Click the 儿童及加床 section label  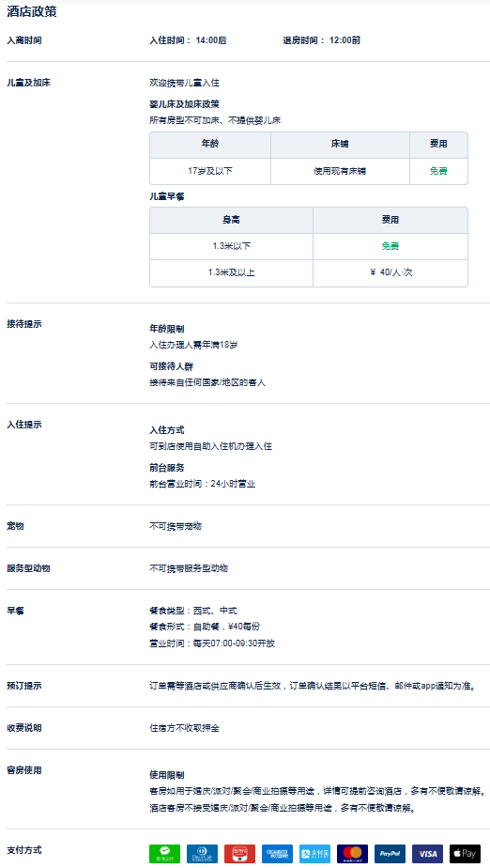click(x=28, y=83)
